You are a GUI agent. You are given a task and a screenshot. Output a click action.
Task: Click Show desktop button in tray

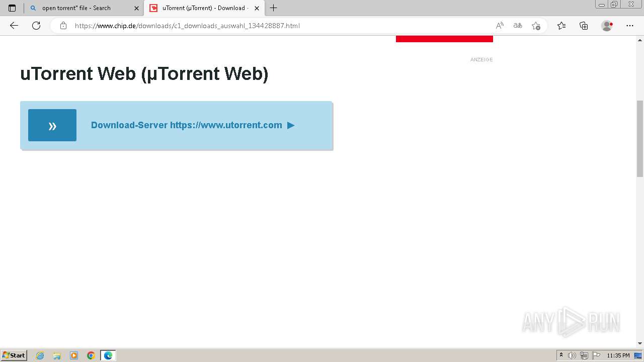638,355
